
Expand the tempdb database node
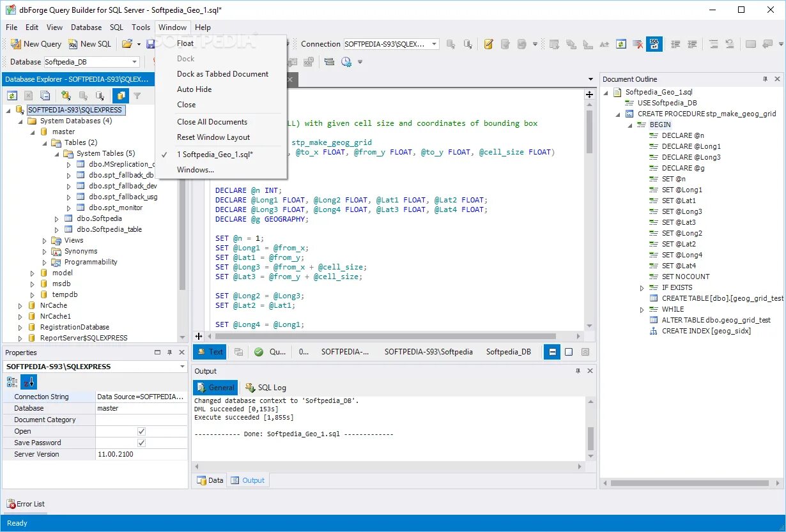(33, 294)
